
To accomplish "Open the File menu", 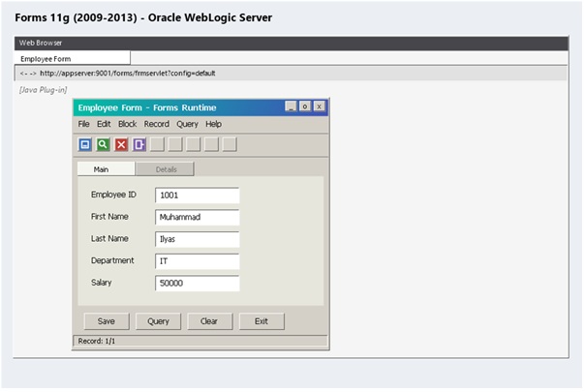I will point(83,124).
